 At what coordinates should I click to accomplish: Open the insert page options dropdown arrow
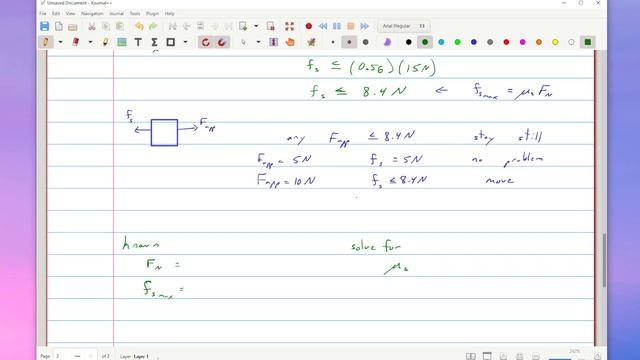[x=256, y=26]
